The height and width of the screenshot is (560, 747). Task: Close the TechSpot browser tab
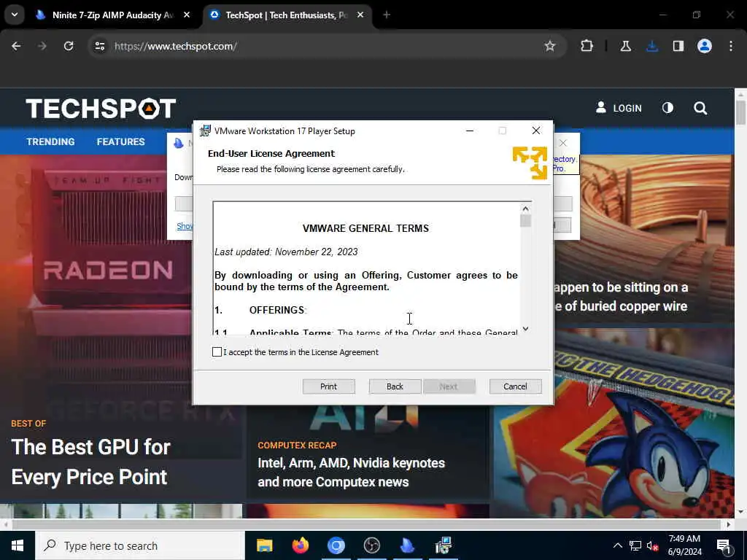coord(360,15)
